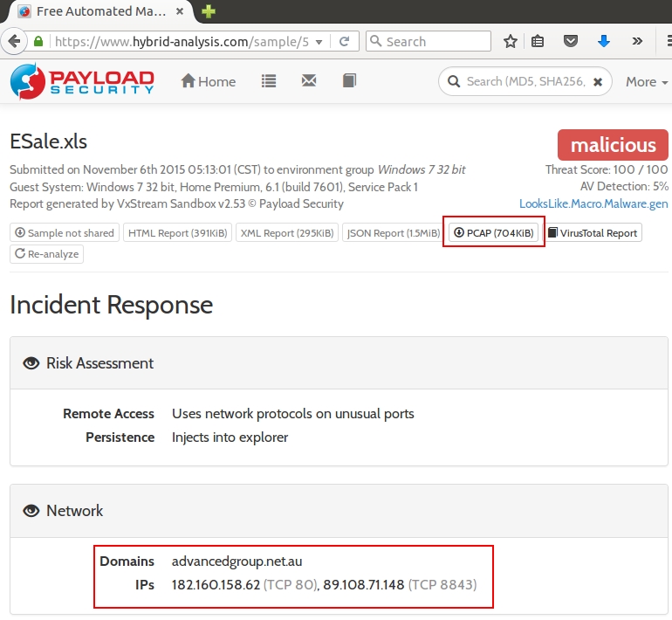
Task: Open the LooksLike.Macro.Malware.gen link
Action: click(x=593, y=203)
